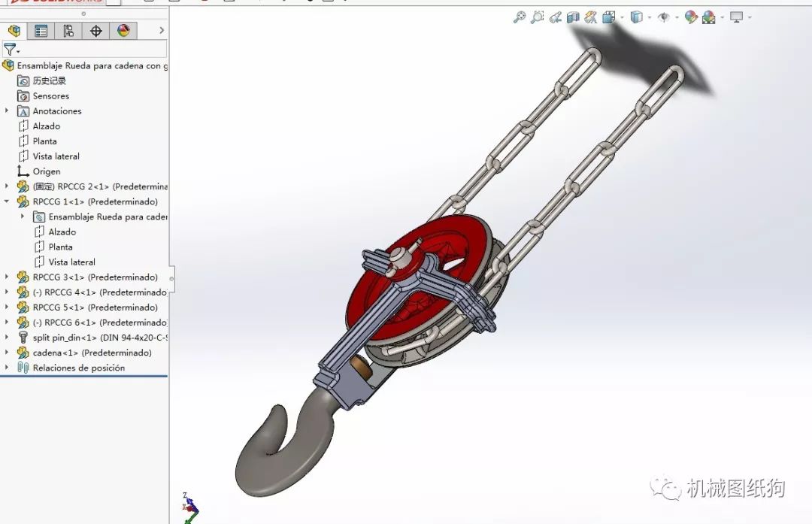Expand the Anotaciones folder
Image resolution: width=812 pixels, height=524 pixels.
coord(7,111)
